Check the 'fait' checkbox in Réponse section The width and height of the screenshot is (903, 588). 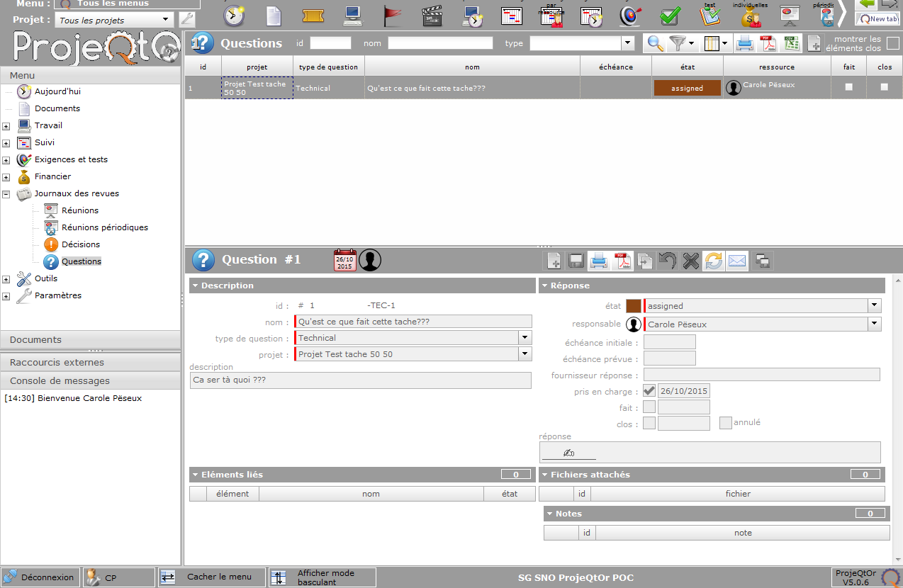pyautogui.click(x=649, y=407)
